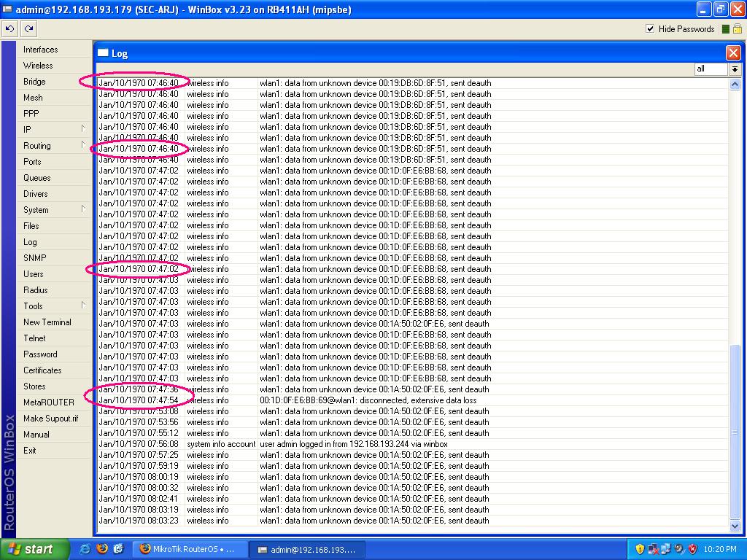The width and height of the screenshot is (747, 560).
Task: Click the Redo arrow in WinBox toolbar
Action: click(x=29, y=29)
